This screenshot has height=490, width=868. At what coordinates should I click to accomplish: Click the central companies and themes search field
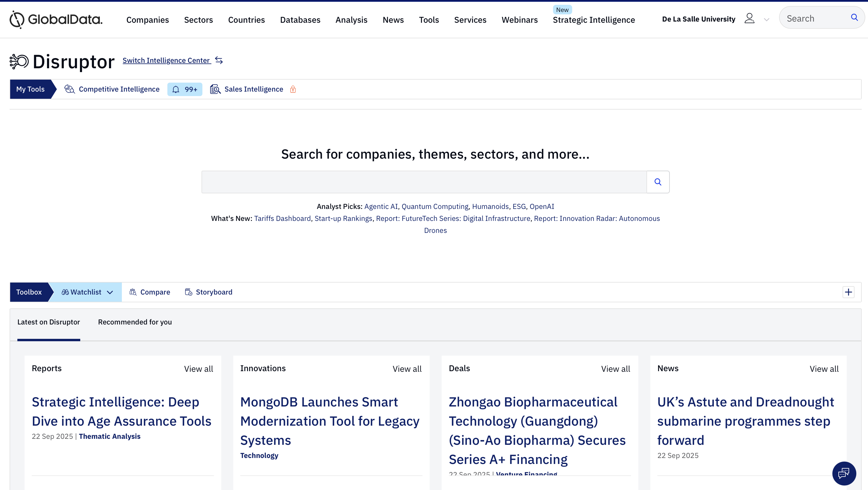424,182
